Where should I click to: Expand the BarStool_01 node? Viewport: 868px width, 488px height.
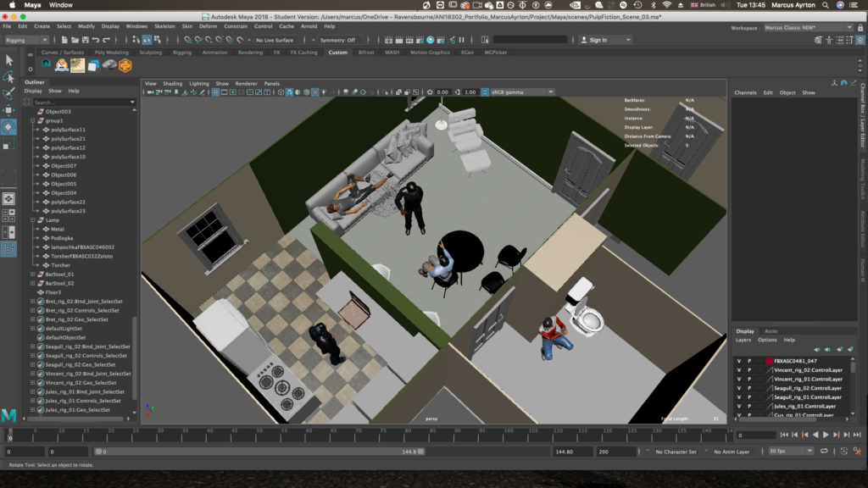point(33,274)
